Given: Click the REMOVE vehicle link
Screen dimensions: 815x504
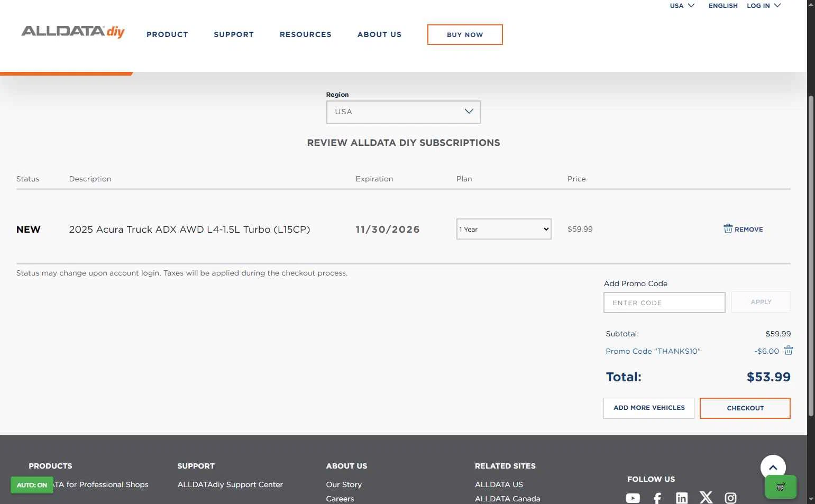Looking at the screenshot, I should pos(748,229).
